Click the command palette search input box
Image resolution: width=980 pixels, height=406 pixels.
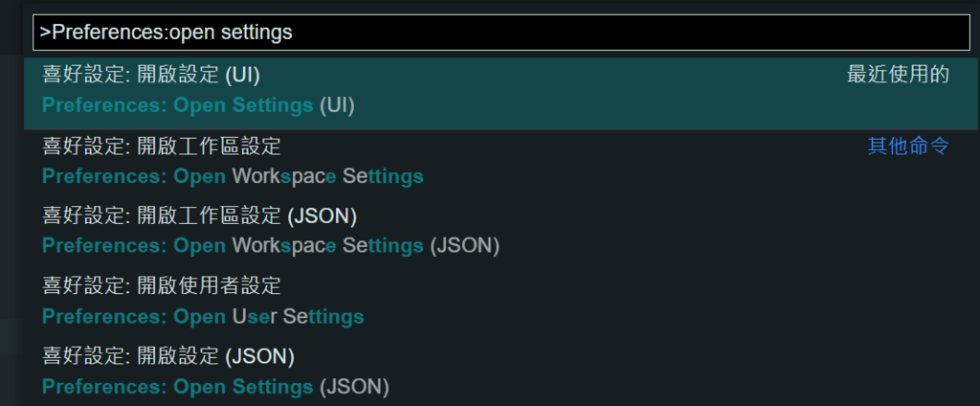(500, 32)
